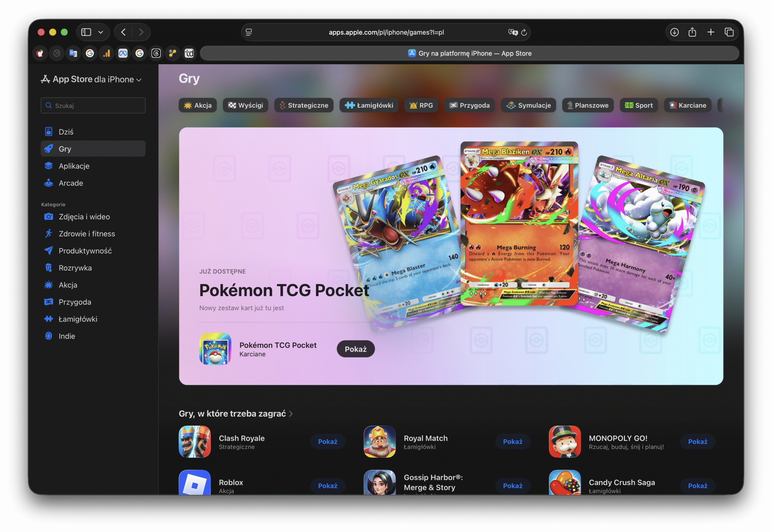772x532 pixels.
Task: Toggle the Symulacje genre filter
Action: coord(528,105)
